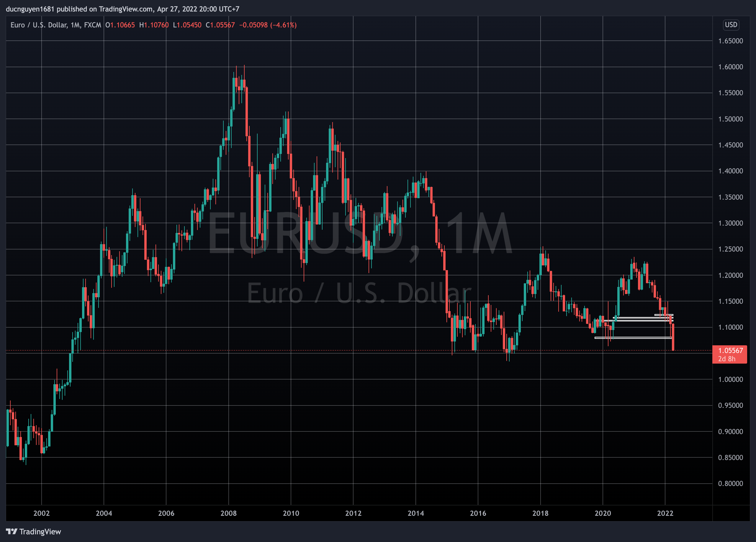This screenshot has width=756, height=542.
Task: Click the 2020 time axis label
Action: click(603, 513)
